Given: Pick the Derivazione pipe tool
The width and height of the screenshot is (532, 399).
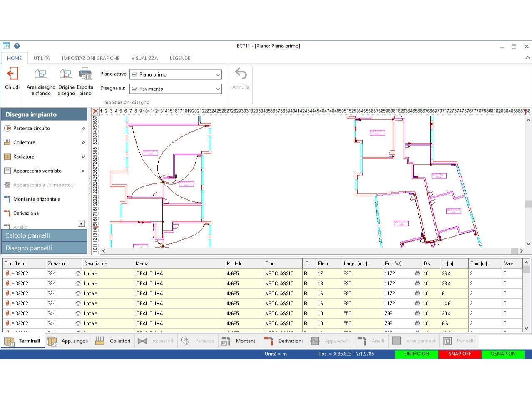Looking at the screenshot, I should (x=26, y=213).
